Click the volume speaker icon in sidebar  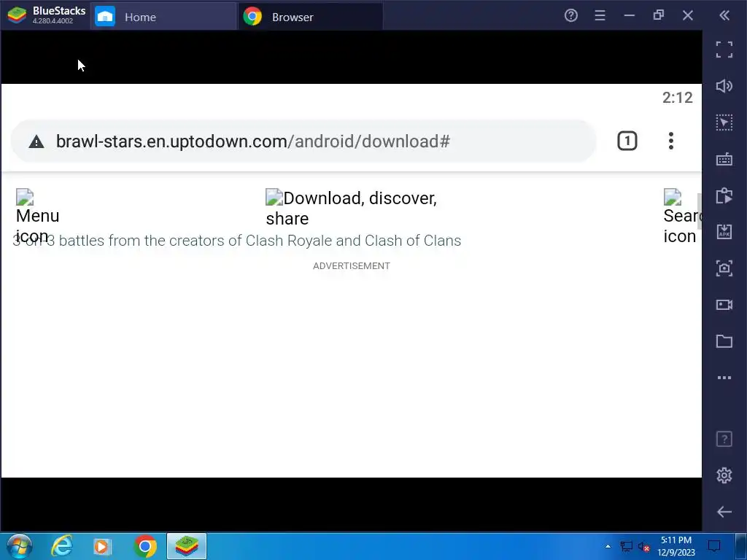724,86
